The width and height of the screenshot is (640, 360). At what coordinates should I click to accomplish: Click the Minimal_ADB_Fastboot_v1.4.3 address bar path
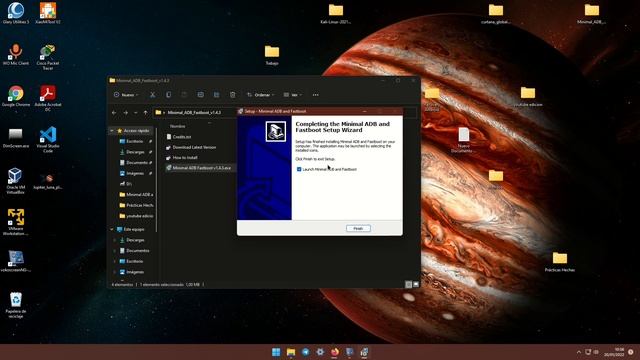point(194,113)
